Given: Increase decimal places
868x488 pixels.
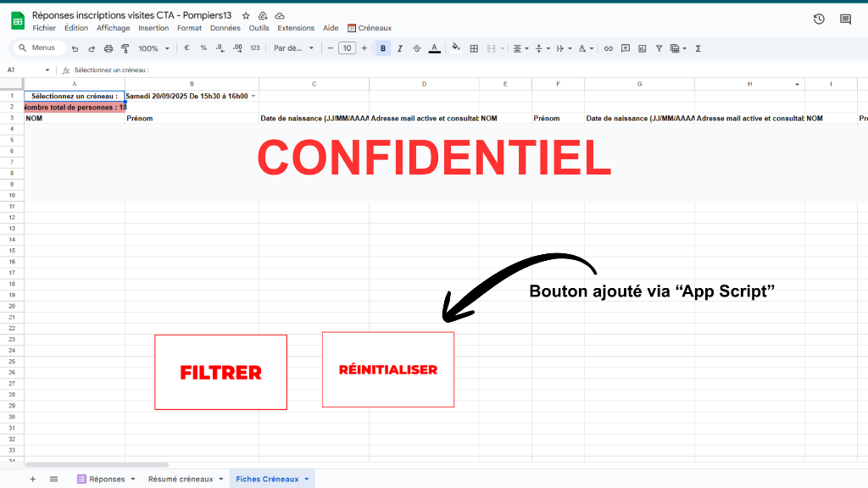Looking at the screenshot, I should (x=237, y=48).
